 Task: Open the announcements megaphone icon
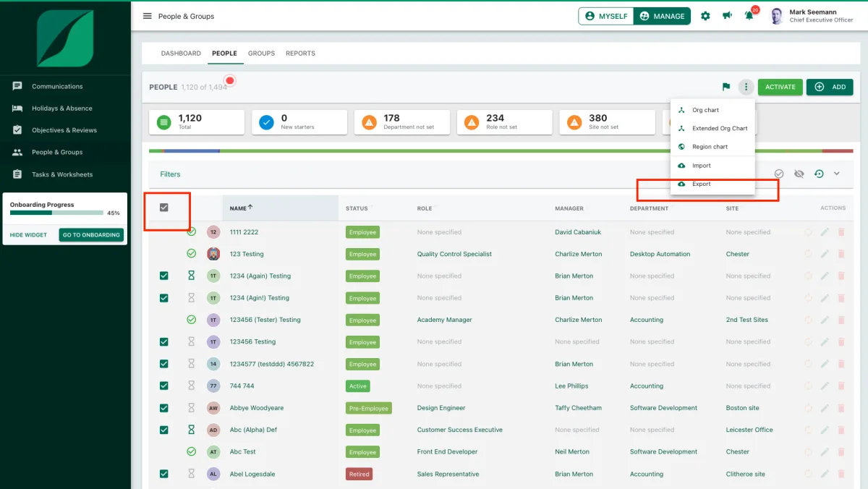727,16
